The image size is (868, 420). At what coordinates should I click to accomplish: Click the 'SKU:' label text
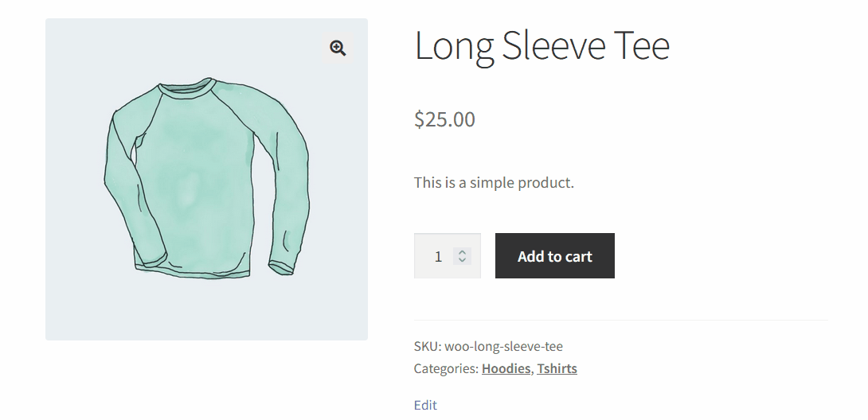coord(428,347)
